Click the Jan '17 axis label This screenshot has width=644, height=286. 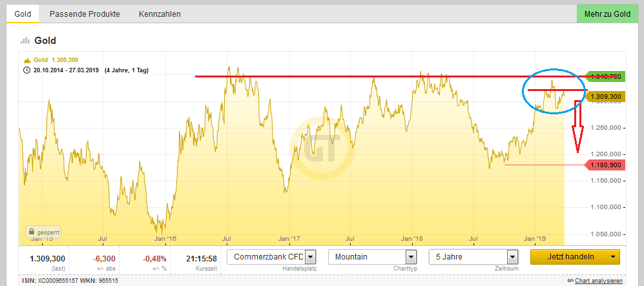tap(289, 238)
